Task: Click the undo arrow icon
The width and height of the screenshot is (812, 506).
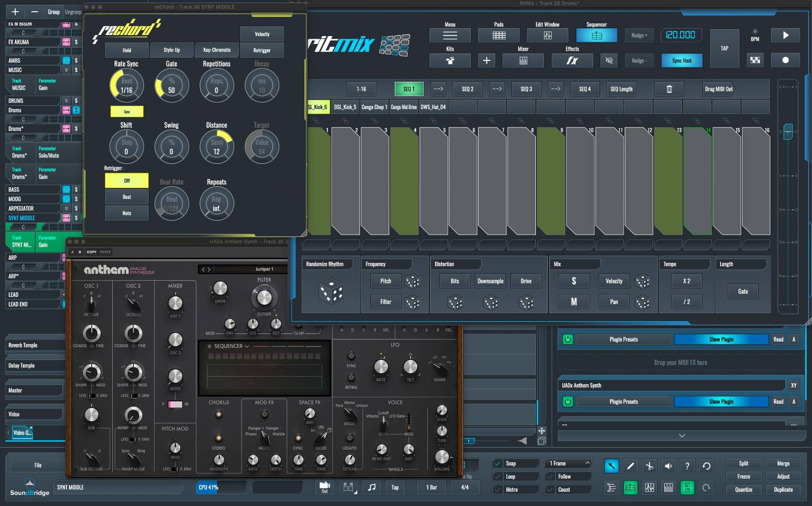Action: pos(706,465)
